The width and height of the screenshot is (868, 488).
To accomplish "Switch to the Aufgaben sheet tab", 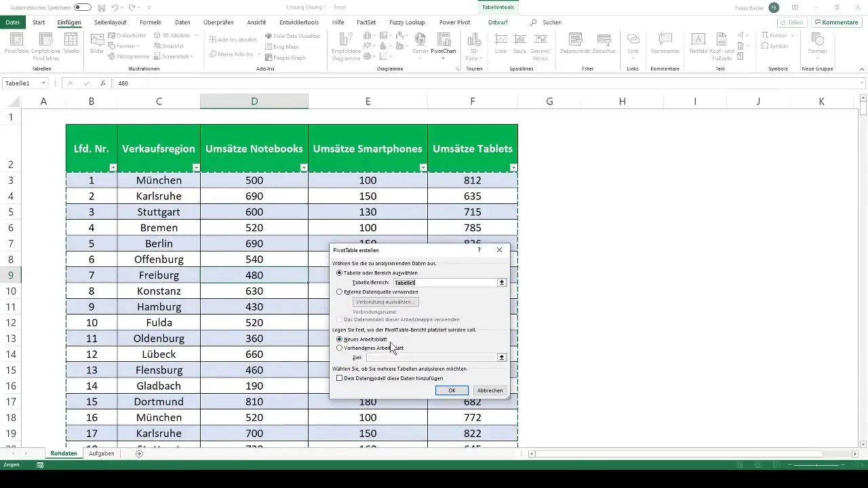I will [102, 453].
